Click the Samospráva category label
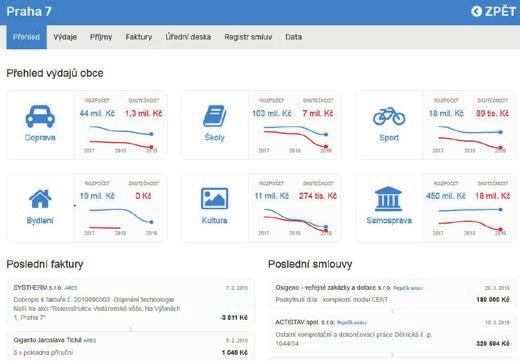520x361 pixels. point(389,220)
